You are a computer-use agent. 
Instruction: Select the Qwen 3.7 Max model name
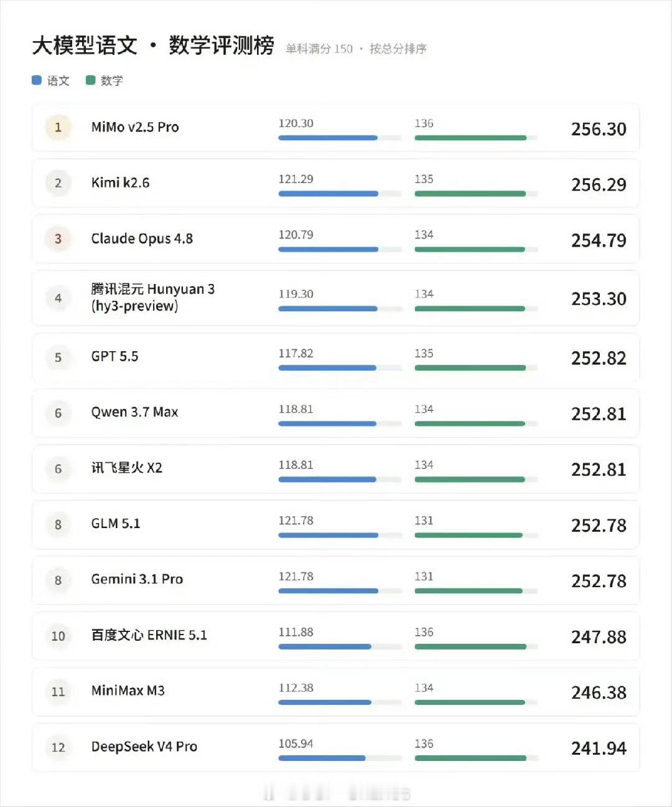pos(134,412)
